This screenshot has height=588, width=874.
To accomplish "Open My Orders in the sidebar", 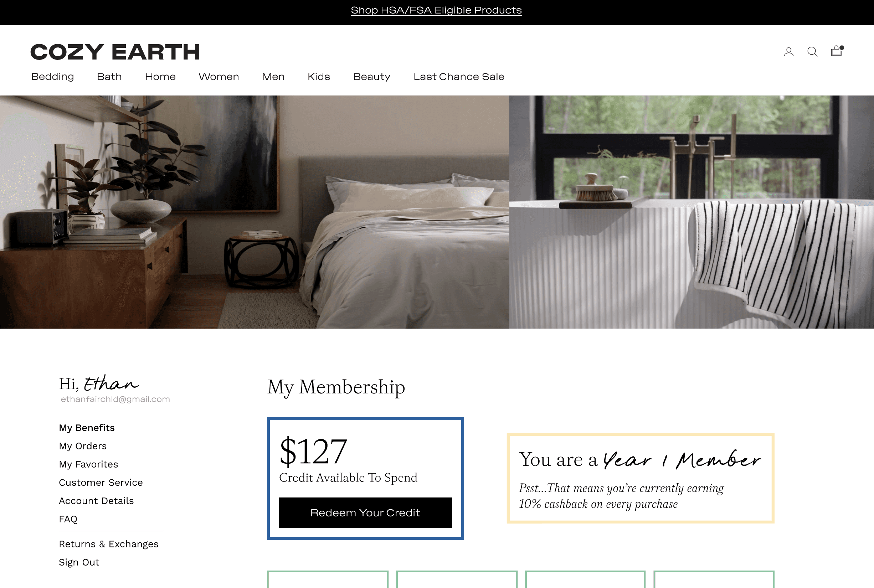I will coord(83,446).
